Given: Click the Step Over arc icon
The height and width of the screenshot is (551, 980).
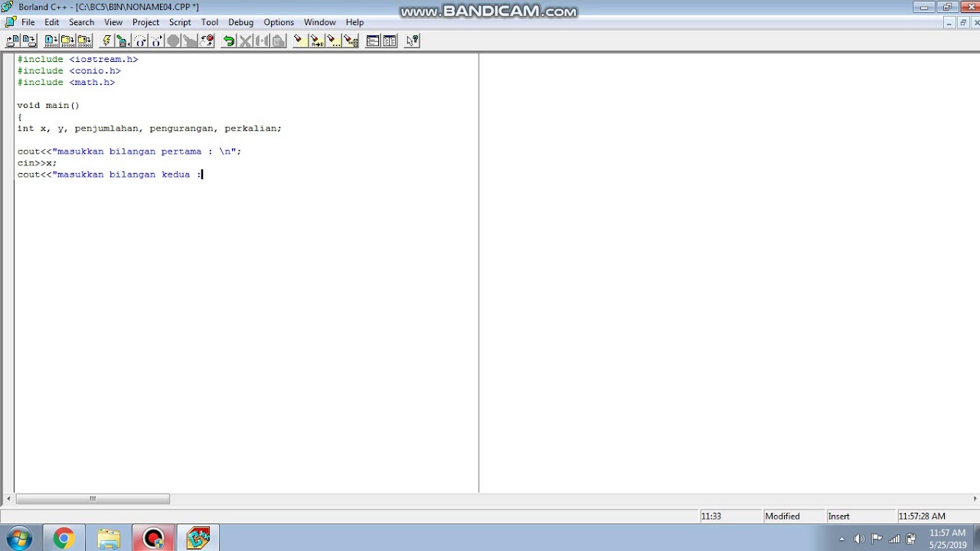Looking at the screenshot, I should click(139, 41).
